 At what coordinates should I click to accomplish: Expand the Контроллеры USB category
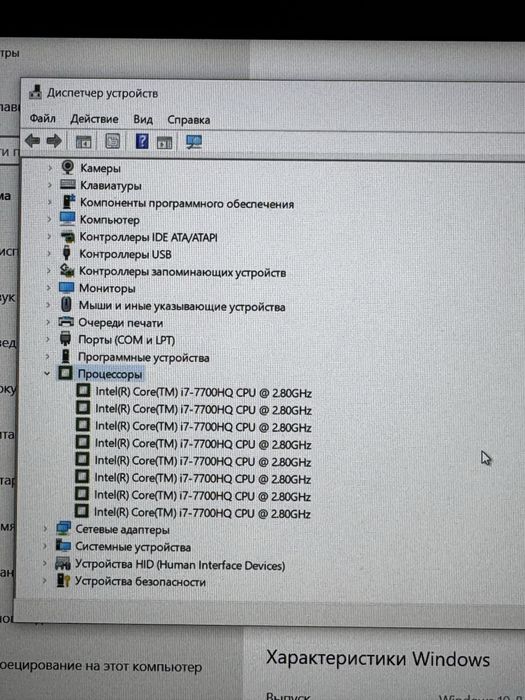pyautogui.click(x=50, y=254)
